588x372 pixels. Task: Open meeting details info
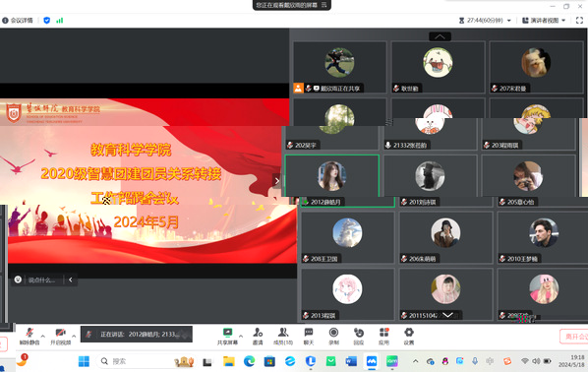tap(18, 21)
